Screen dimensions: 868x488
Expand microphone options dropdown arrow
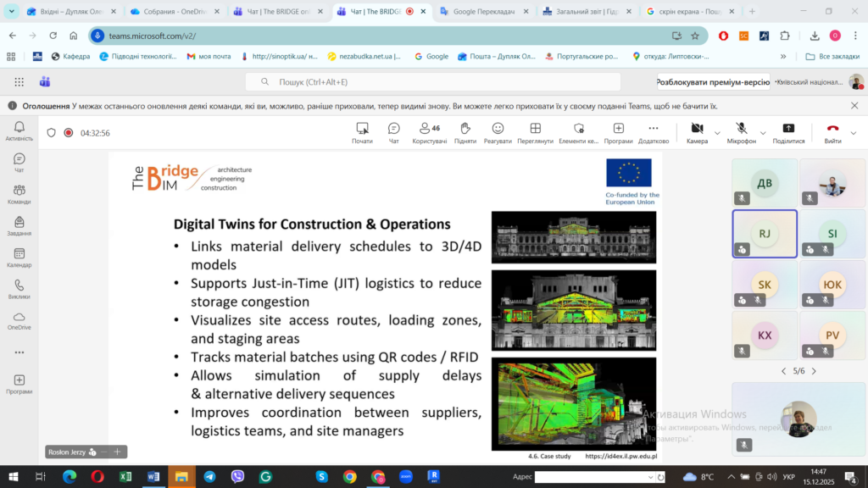click(x=763, y=133)
